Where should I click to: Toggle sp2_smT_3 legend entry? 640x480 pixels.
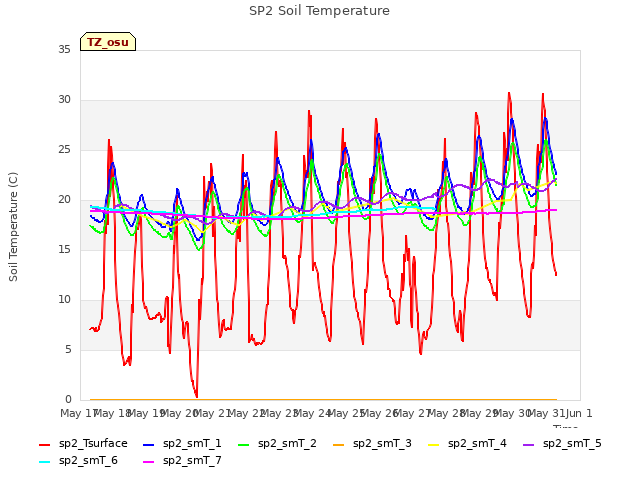click(372, 444)
